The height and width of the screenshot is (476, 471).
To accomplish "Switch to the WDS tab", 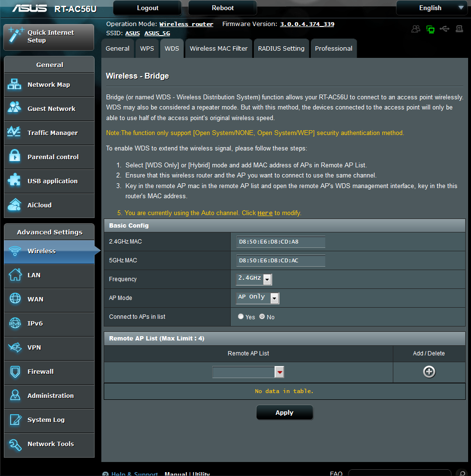I will coord(172,48).
